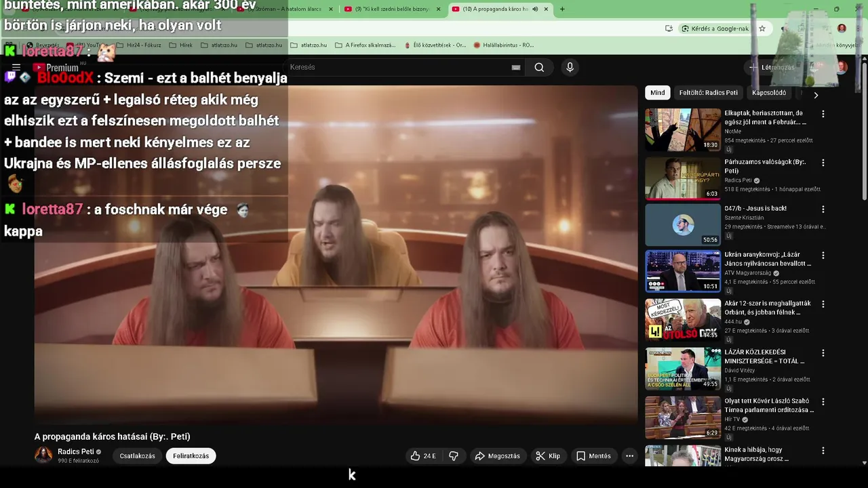Select the "Feltöltő: Radics Peti" chip
This screenshot has width=868, height=488.
point(708,93)
